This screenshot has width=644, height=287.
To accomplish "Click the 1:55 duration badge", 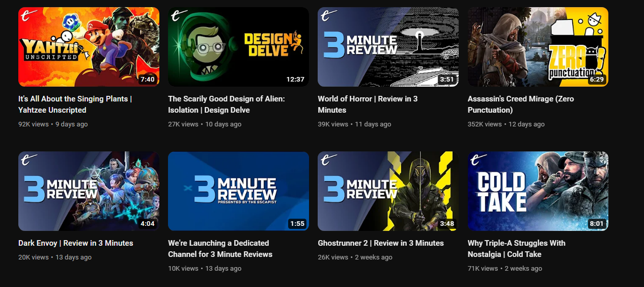I will (297, 224).
